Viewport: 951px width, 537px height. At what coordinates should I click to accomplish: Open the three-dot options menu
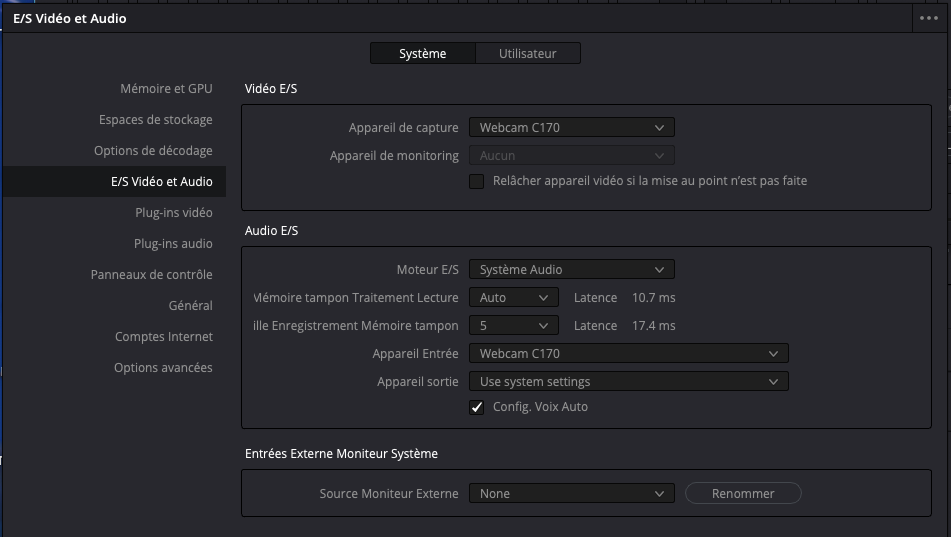pyautogui.click(x=927, y=18)
